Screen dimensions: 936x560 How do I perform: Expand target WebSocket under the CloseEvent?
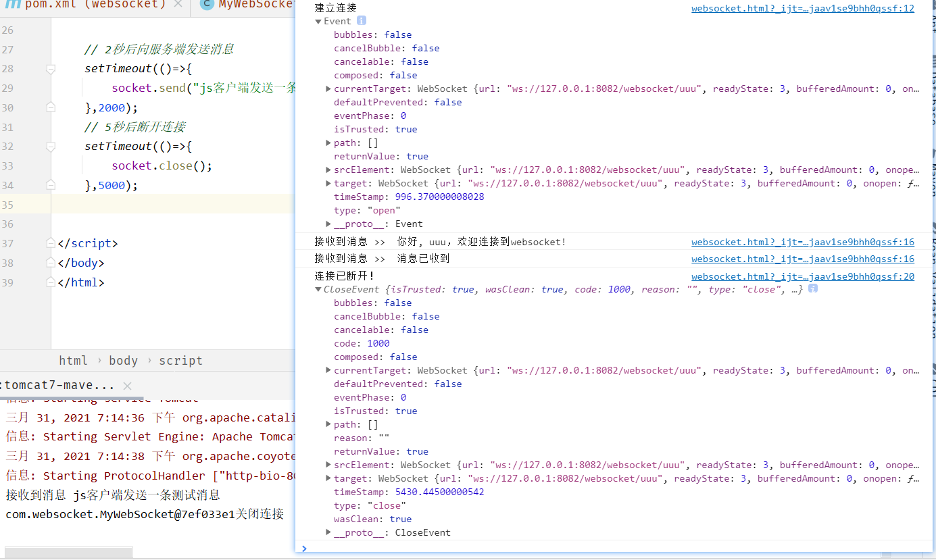point(328,478)
